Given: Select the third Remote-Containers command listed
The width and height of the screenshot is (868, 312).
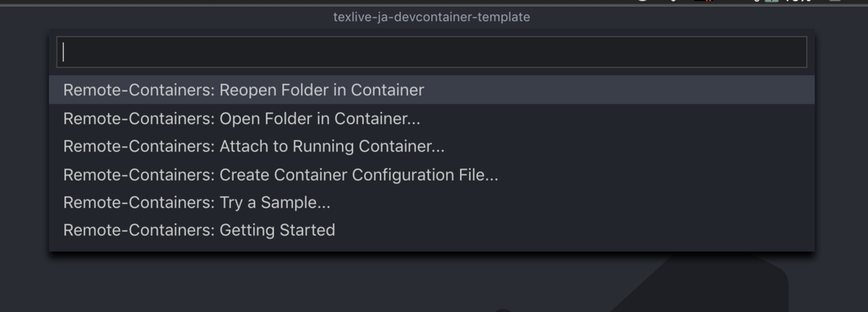Looking at the screenshot, I should click(x=254, y=147).
